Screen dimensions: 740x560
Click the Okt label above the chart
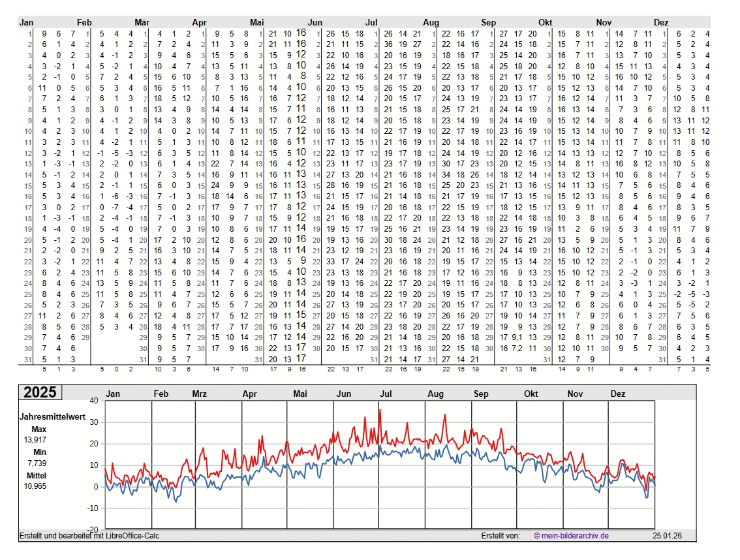(531, 394)
